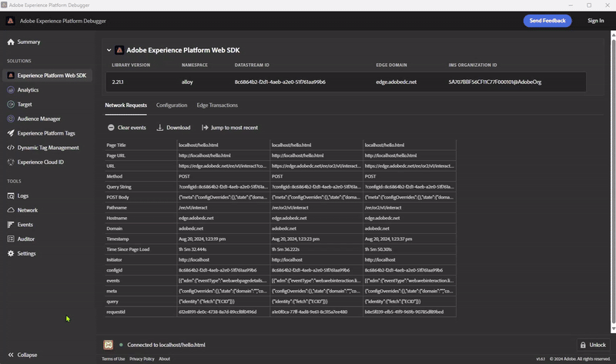Click the Adobe icon beside Web SDK heading
616x364 pixels.
pyautogui.click(x=119, y=50)
